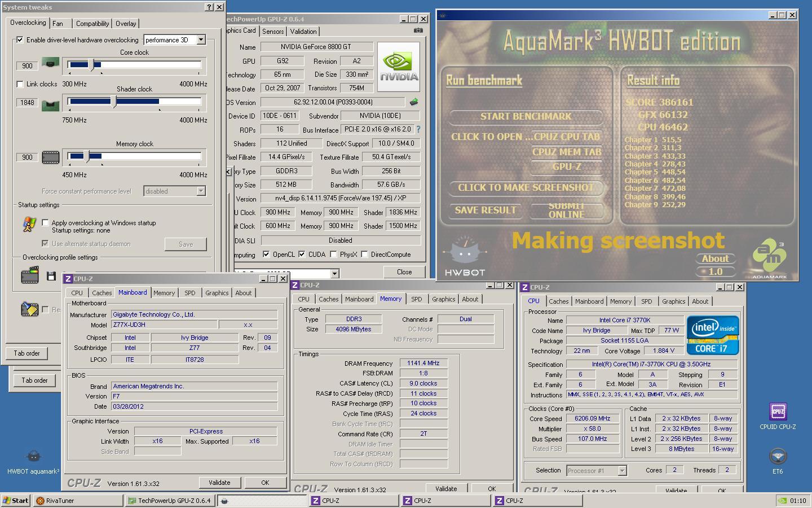
Task: Open the Sensors tab in GPU-Z
Action: click(273, 32)
